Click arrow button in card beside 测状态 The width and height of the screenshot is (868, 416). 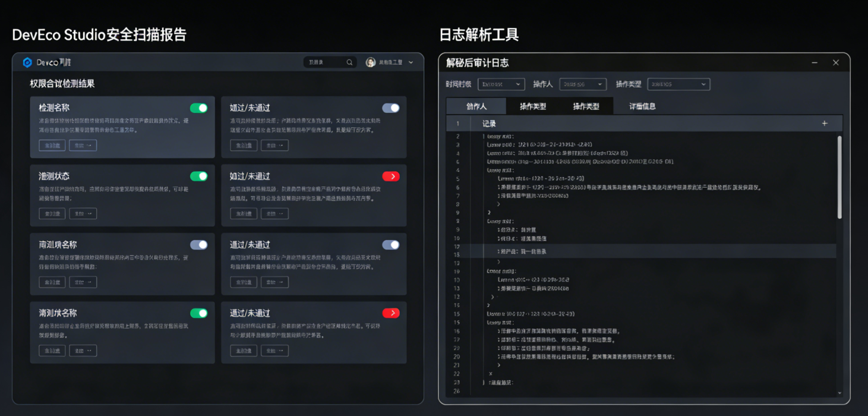coord(274,213)
